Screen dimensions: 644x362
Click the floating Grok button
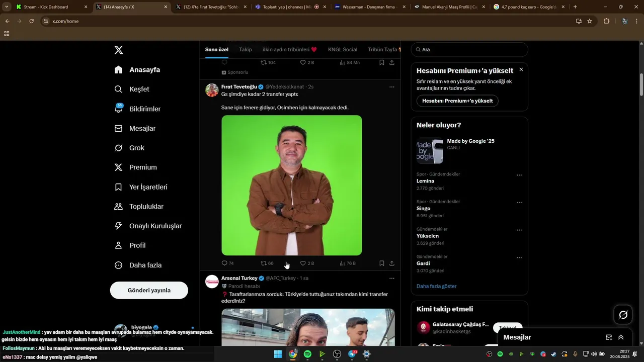click(x=623, y=315)
